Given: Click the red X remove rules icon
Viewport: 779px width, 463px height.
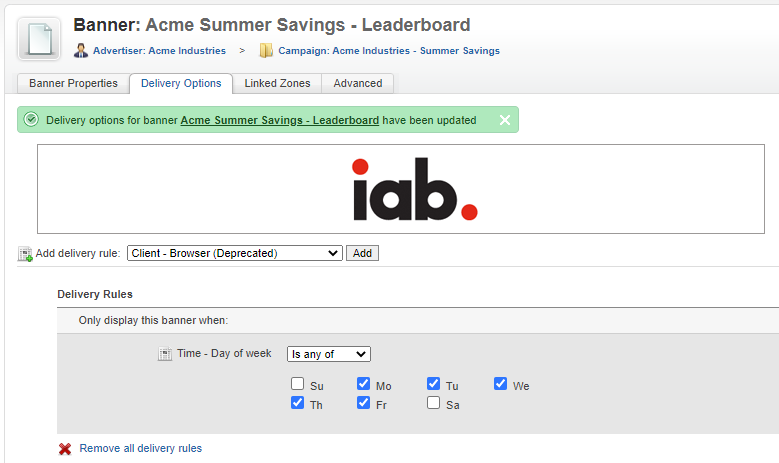Looking at the screenshot, I should 65,449.
